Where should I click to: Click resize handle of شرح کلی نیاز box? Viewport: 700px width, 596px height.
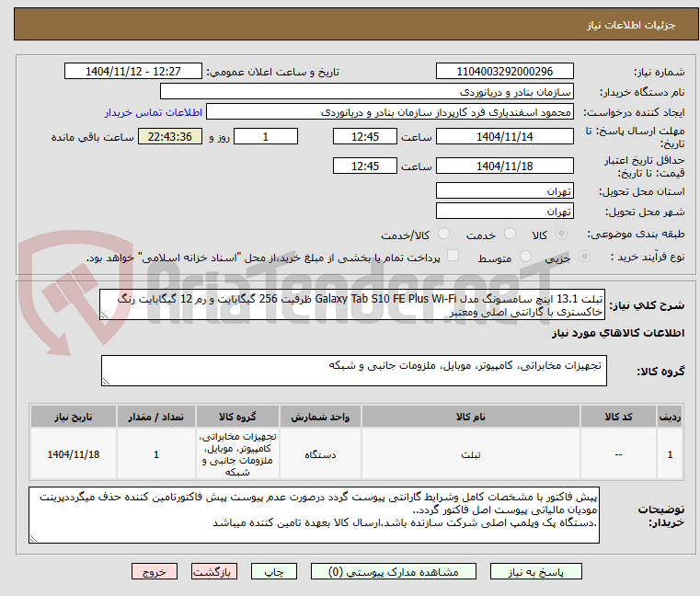(104, 315)
